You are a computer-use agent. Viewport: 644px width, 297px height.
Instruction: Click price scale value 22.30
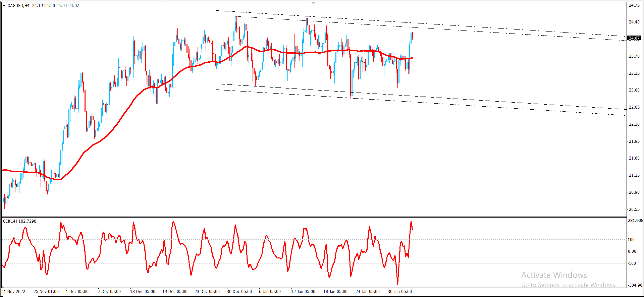coord(634,124)
